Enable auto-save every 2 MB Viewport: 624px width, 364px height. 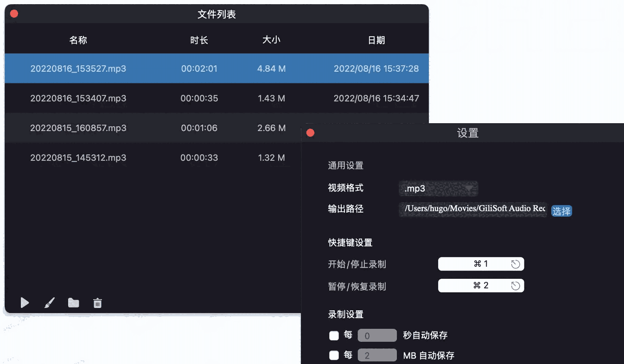335,355
